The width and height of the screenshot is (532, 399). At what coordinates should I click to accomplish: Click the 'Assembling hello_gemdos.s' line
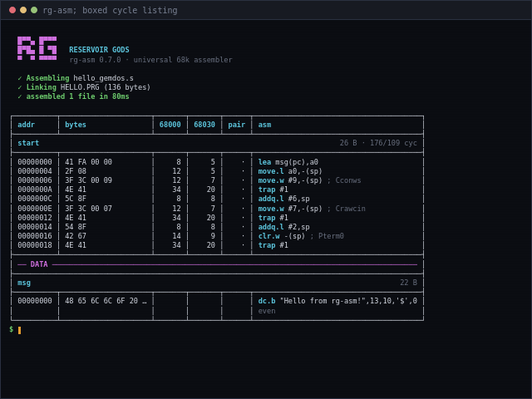click(x=76, y=78)
